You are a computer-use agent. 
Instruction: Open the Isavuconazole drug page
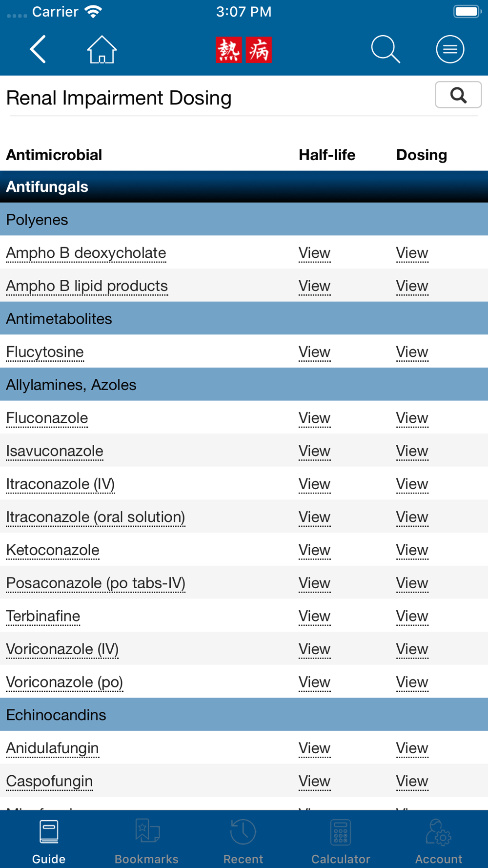pos(55,451)
